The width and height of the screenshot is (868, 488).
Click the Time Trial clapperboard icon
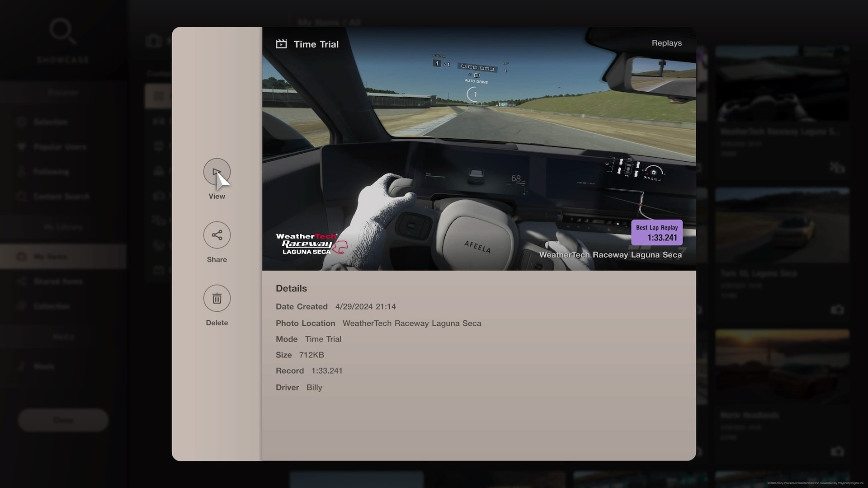(x=281, y=44)
